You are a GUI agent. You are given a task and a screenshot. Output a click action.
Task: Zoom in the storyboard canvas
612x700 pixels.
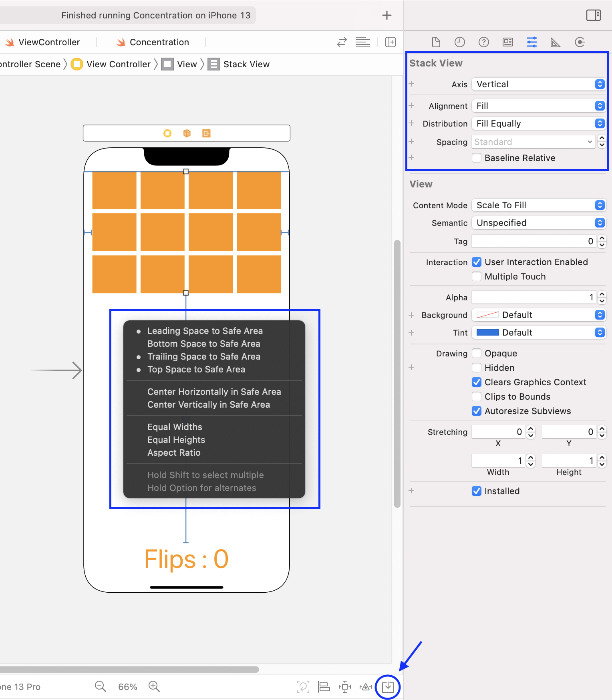coord(154,686)
